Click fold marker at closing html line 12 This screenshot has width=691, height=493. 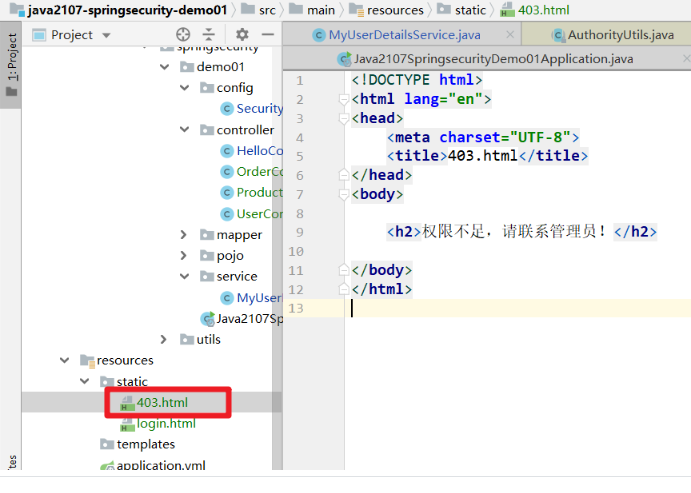pyautogui.click(x=344, y=289)
